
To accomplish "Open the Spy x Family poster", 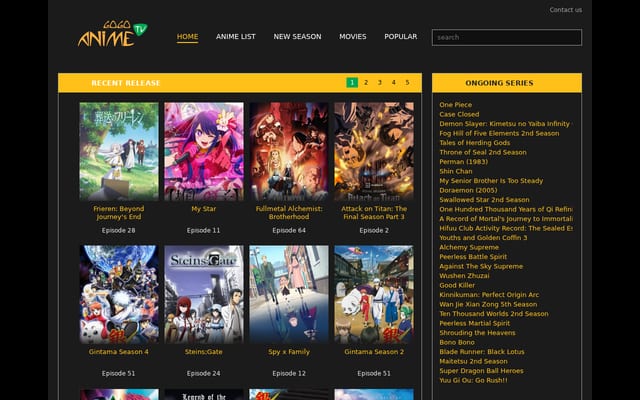I will tap(289, 294).
